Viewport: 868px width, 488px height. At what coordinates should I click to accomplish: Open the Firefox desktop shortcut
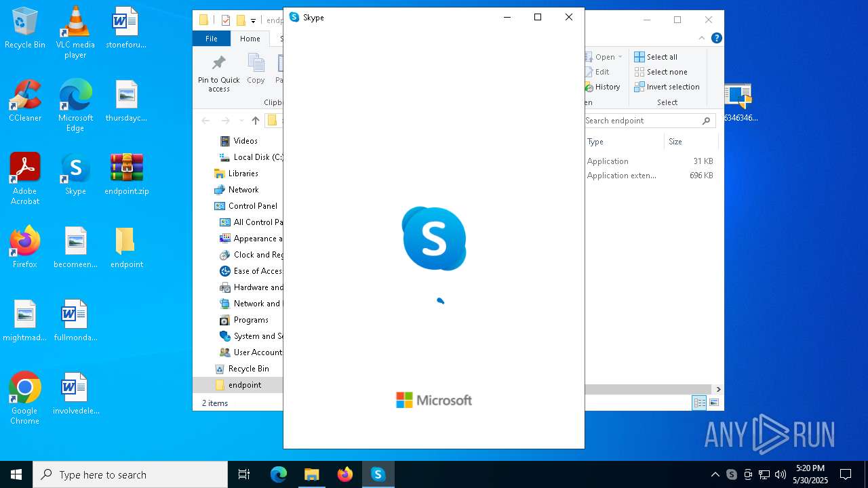coord(25,248)
